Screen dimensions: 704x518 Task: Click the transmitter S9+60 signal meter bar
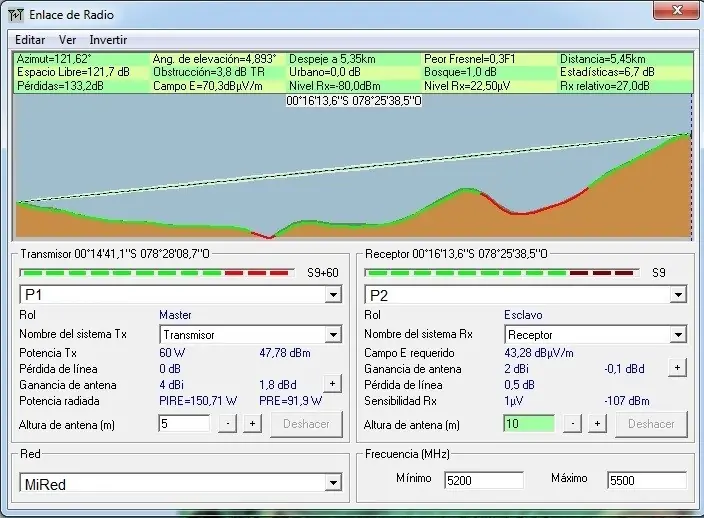tap(157, 273)
